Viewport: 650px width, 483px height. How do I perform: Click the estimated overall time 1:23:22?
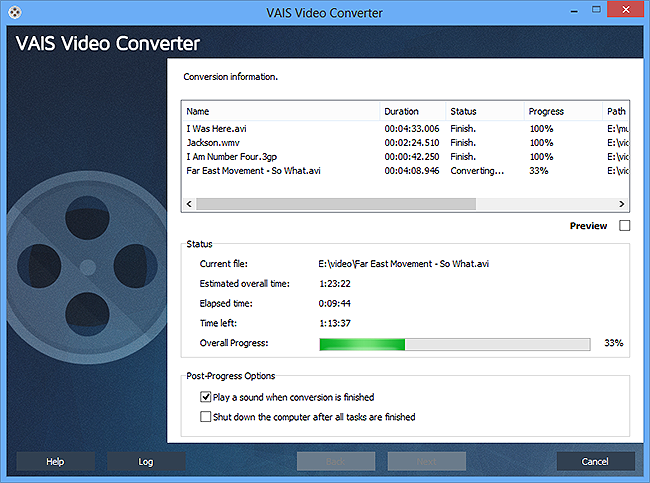(x=335, y=284)
